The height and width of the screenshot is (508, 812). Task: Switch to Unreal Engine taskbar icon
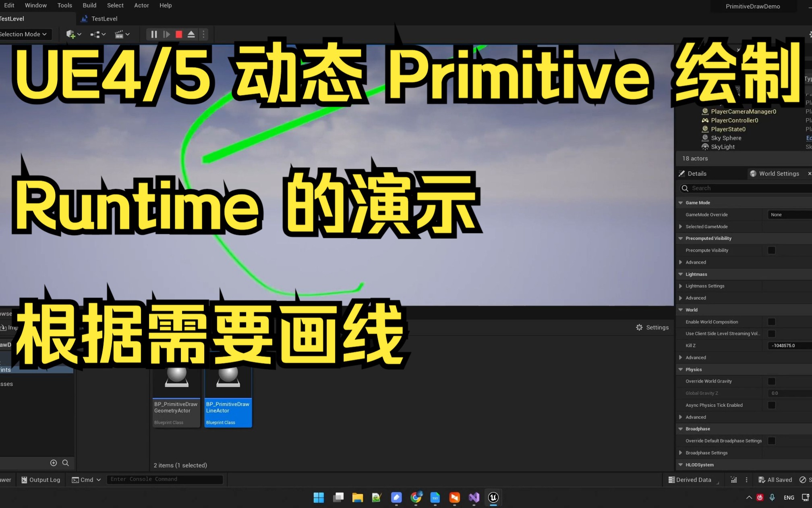pos(493,498)
